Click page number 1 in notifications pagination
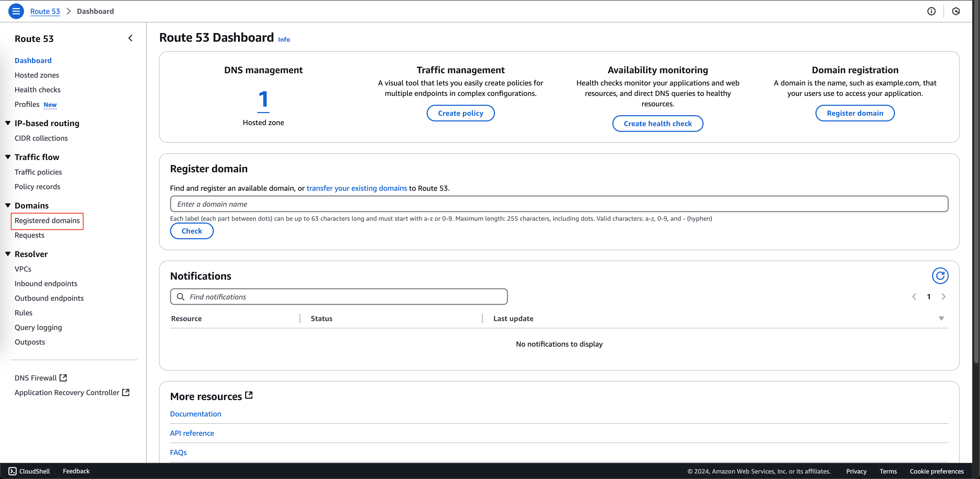Screen dimensions: 980x479 (x=928, y=297)
